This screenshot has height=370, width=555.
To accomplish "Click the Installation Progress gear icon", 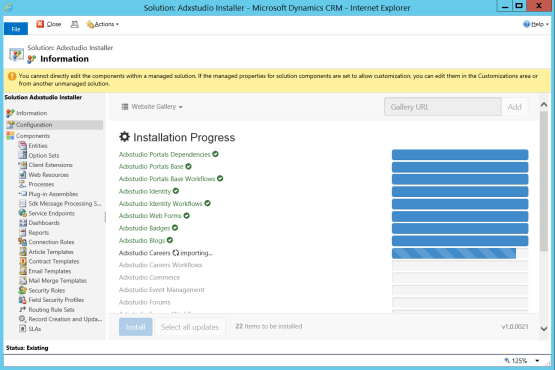I will click(x=124, y=137).
